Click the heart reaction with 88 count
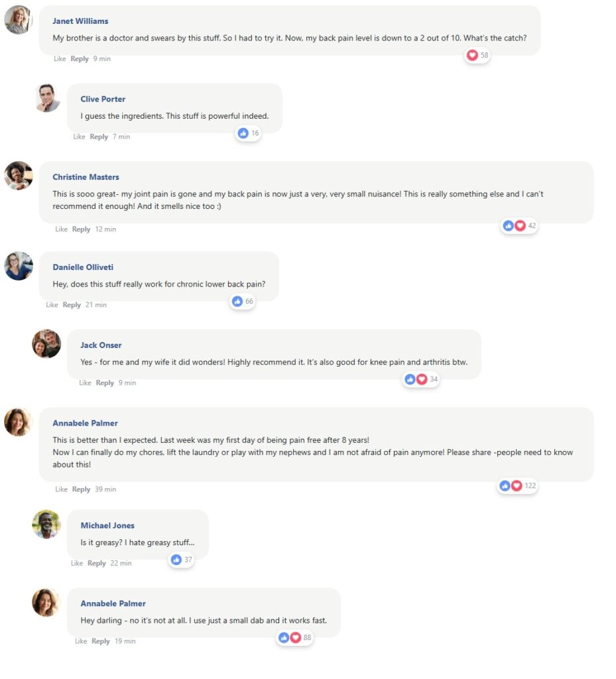 pyautogui.click(x=296, y=638)
